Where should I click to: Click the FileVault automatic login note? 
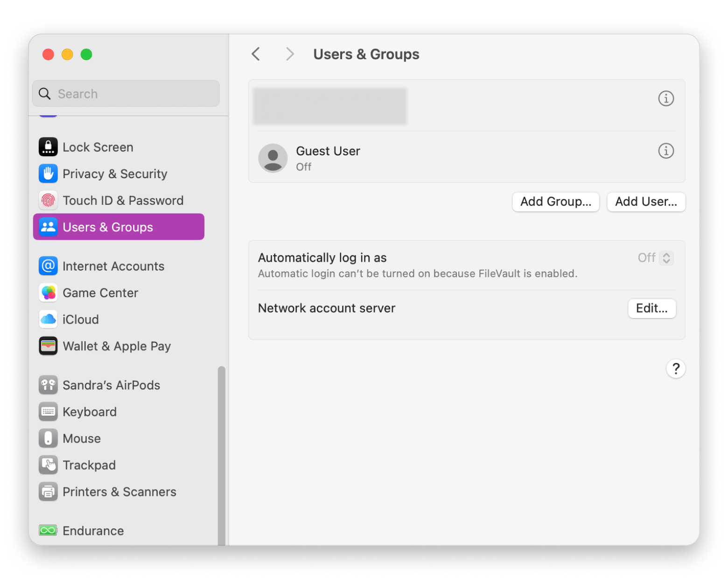tap(418, 273)
